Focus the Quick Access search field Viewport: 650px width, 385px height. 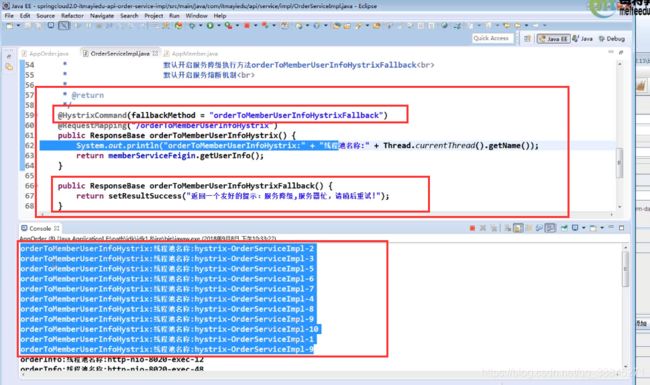(x=492, y=38)
